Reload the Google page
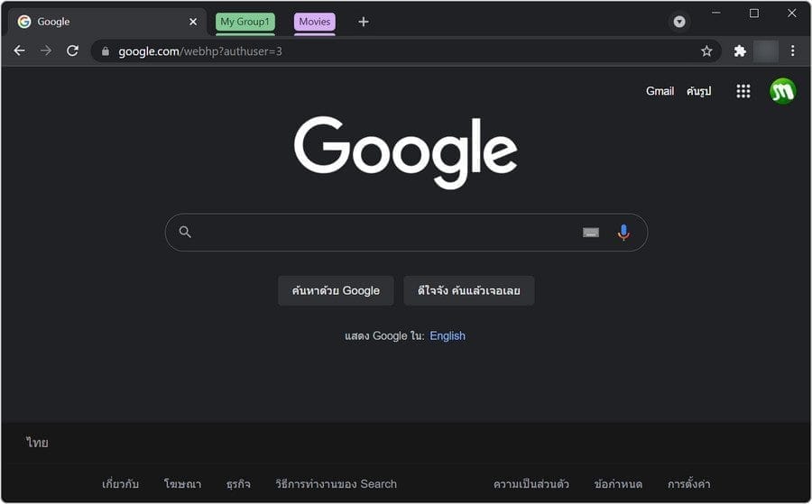The width and height of the screenshot is (812, 504). (x=72, y=50)
